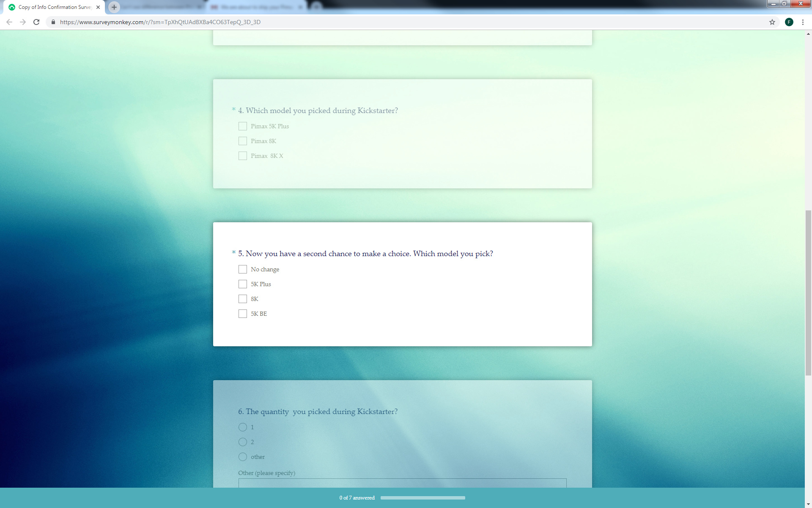Select quantity 1 radio button

click(243, 427)
